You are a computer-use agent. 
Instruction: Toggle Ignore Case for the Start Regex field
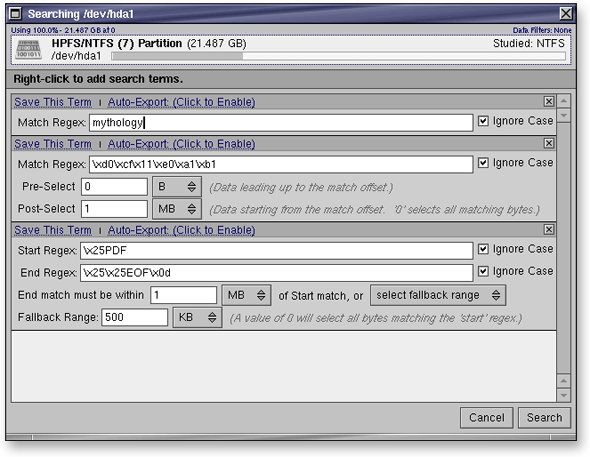tap(483, 249)
